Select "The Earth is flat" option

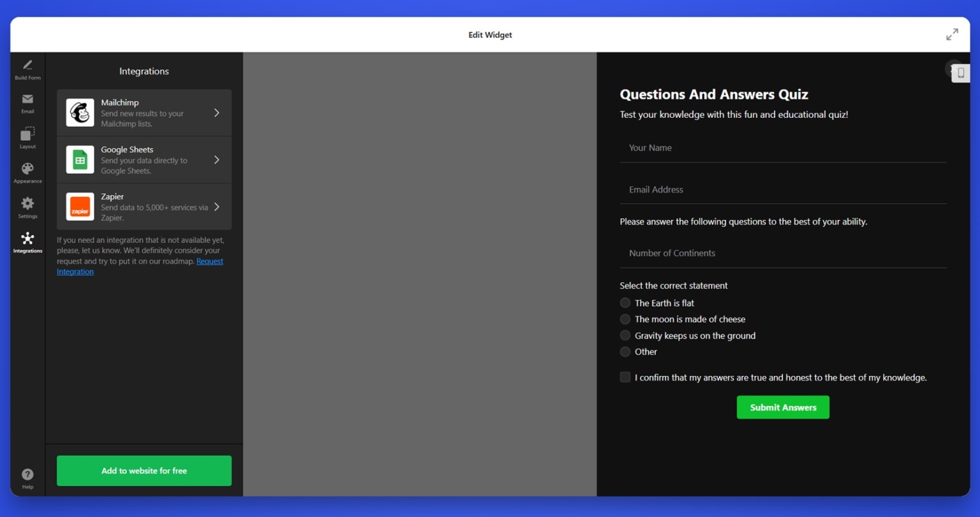pyautogui.click(x=625, y=303)
